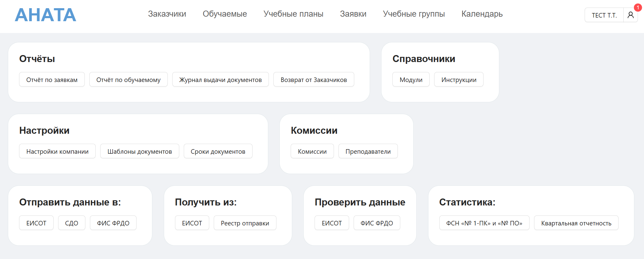Click Возврат от Заказчиков button
This screenshot has height=259, width=644.
pyautogui.click(x=314, y=80)
